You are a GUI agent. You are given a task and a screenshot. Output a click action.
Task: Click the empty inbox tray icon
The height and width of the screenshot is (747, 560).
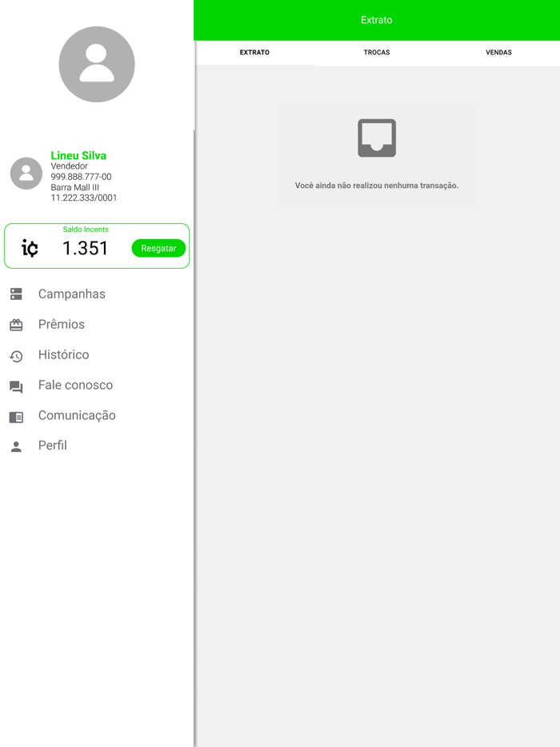point(377,138)
